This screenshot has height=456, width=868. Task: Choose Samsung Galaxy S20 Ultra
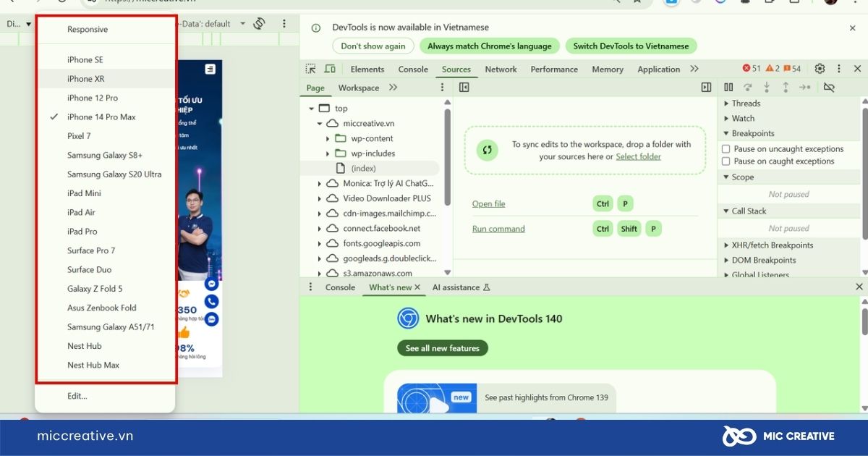coord(105,174)
